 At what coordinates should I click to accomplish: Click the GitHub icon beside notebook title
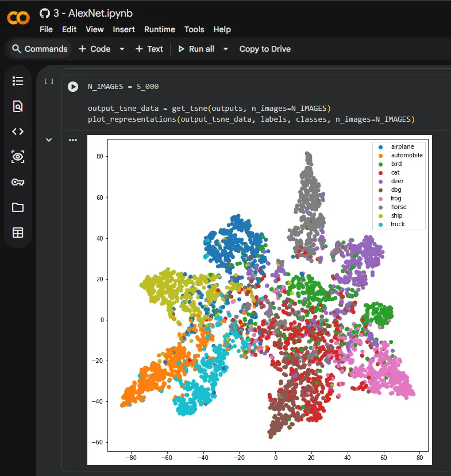pyautogui.click(x=45, y=13)
